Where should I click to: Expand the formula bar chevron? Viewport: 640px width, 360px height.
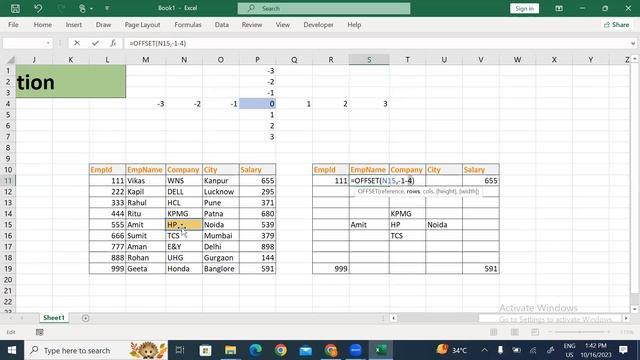(x=633, y=43)
